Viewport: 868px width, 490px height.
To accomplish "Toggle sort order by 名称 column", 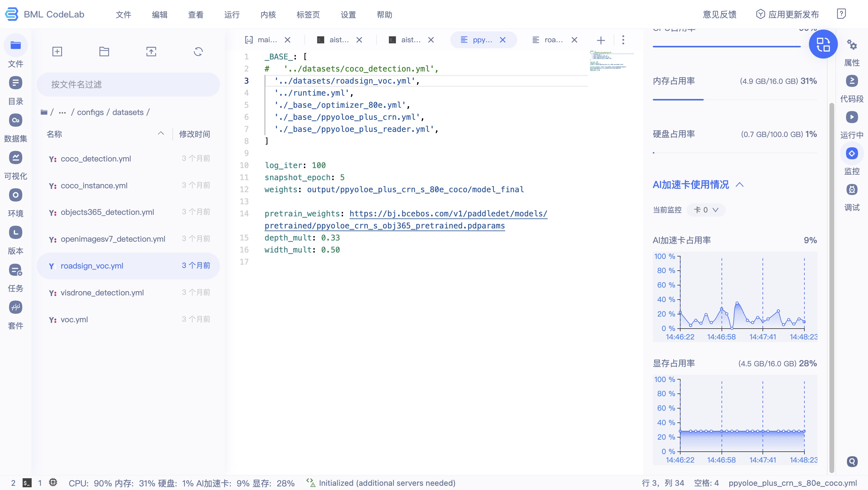I will pos(55,134).
